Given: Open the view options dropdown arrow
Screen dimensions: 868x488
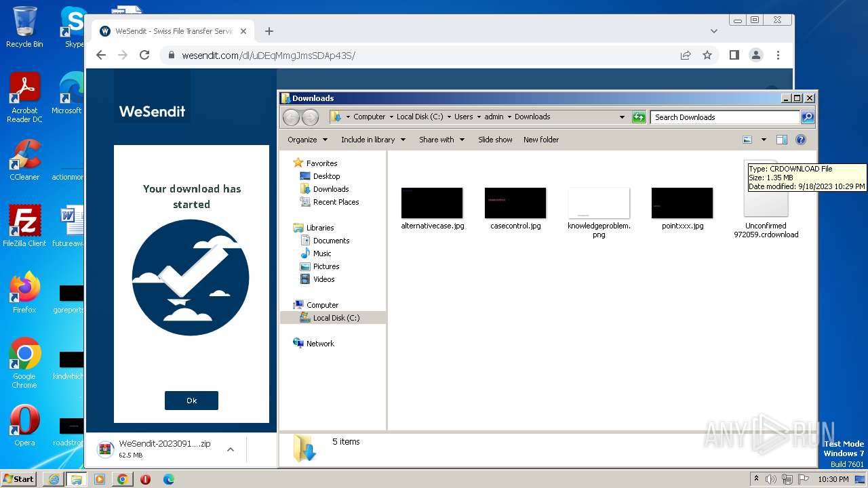Looking at the screenshot, I should tap(764, 140).
